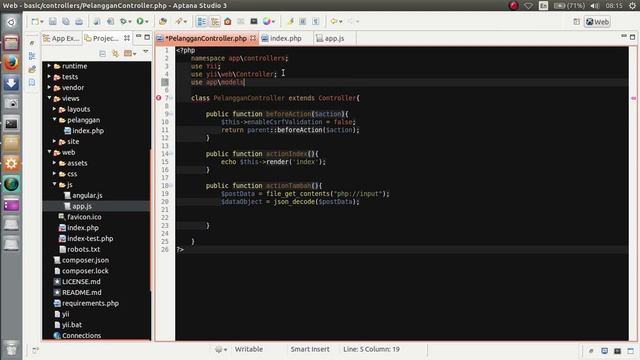Click the Debug bug icon
Image resolution: width=640 pixels, height=360 pixels.
point(123,22)
